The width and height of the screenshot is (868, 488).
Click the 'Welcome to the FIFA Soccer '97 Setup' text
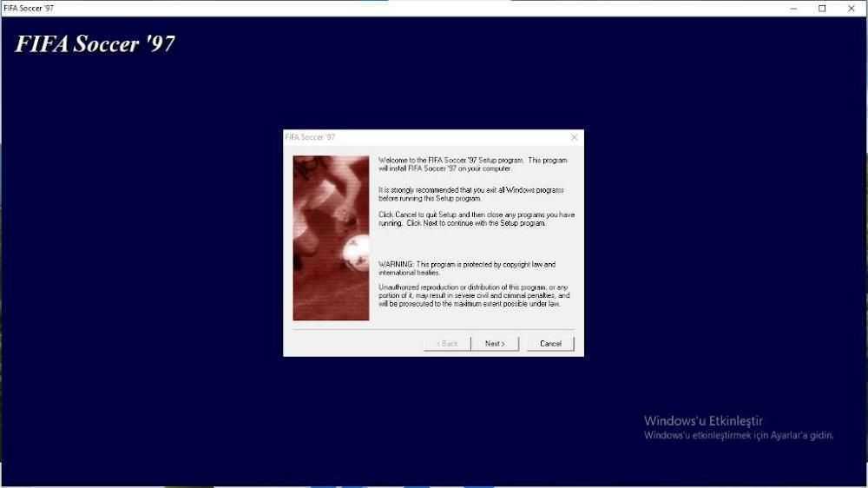[473, 164]
